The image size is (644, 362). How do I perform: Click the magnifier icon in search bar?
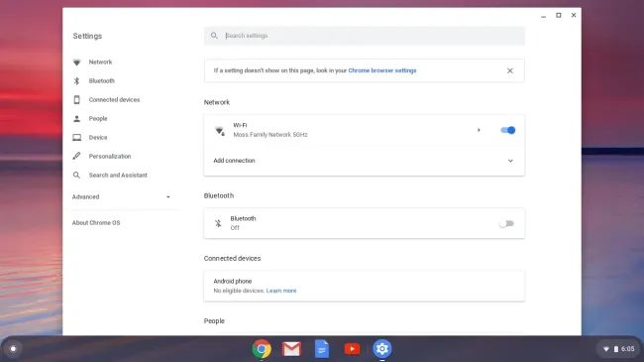(x=214, y=36)
